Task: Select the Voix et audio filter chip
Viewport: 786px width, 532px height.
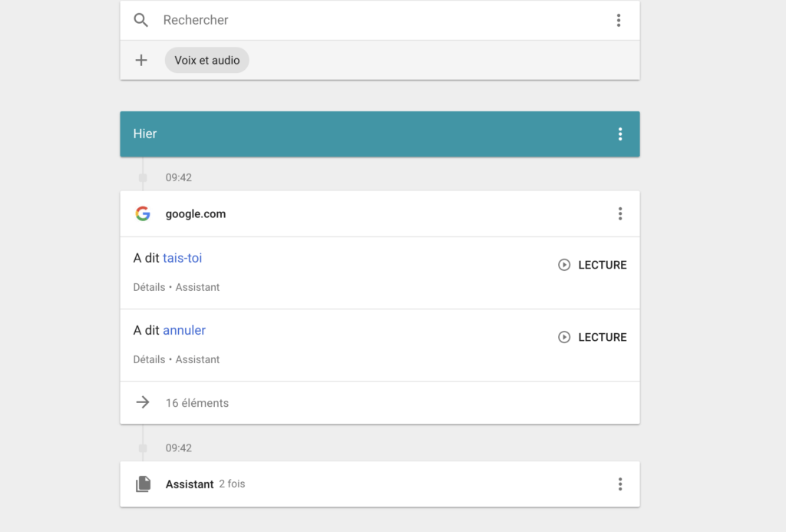Action: [x=207, y=60]
